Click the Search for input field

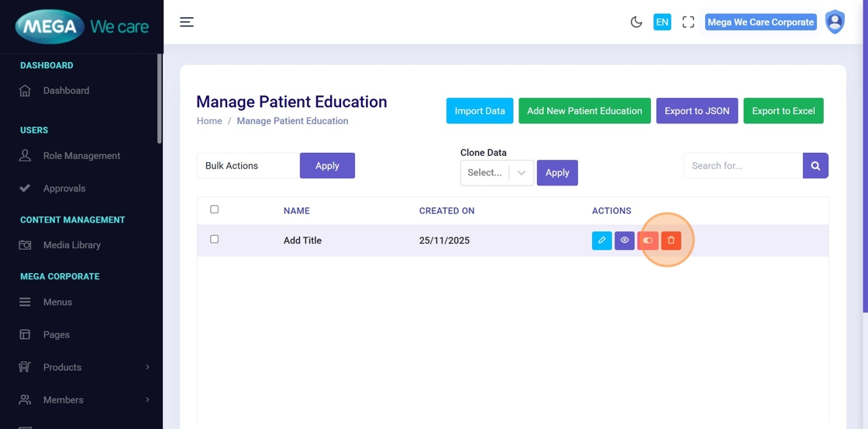point(742,165)
